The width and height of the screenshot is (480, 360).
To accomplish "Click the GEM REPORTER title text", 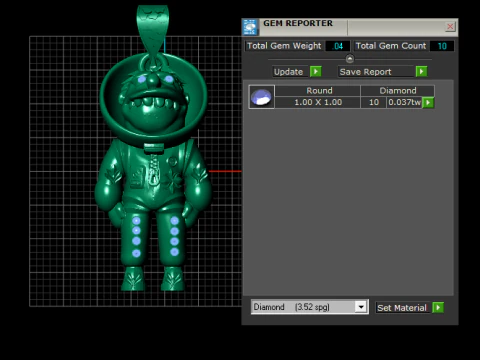I will (298, 23).
